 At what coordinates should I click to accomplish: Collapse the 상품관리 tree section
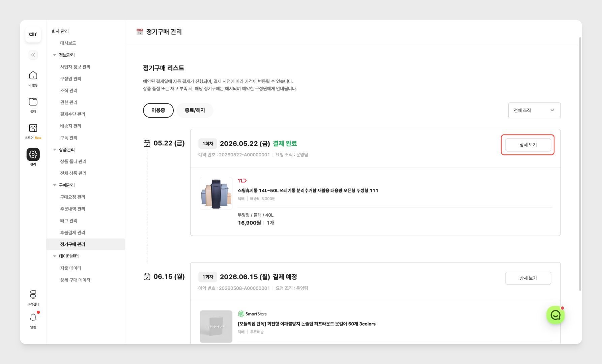(55, 150)
